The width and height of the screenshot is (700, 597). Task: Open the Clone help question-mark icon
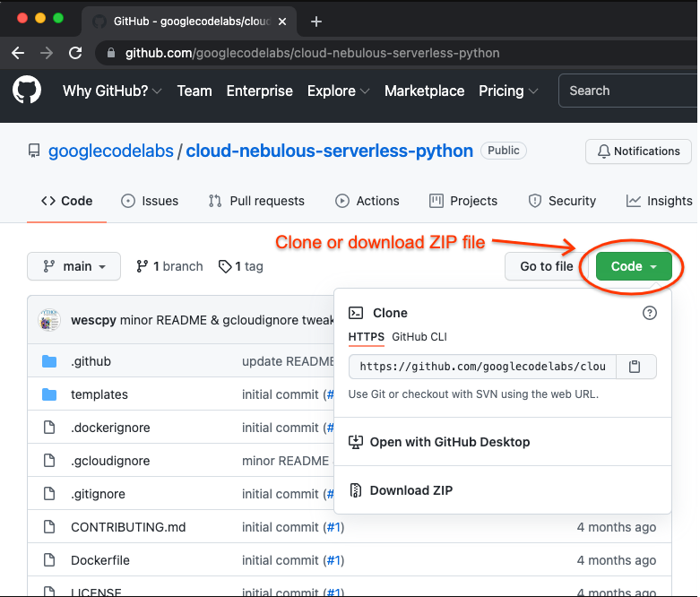(650, 313)
